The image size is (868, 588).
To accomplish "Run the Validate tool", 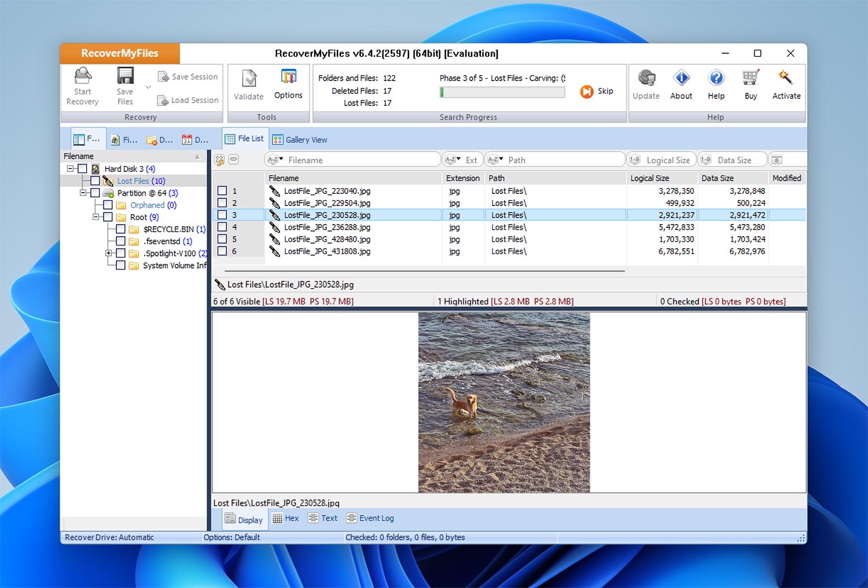I will [x=248, y=84].
